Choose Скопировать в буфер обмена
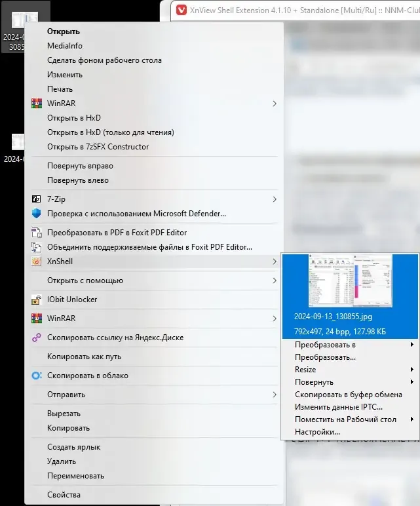Screen dimensions: 420x506 click(x=350, y=395)
